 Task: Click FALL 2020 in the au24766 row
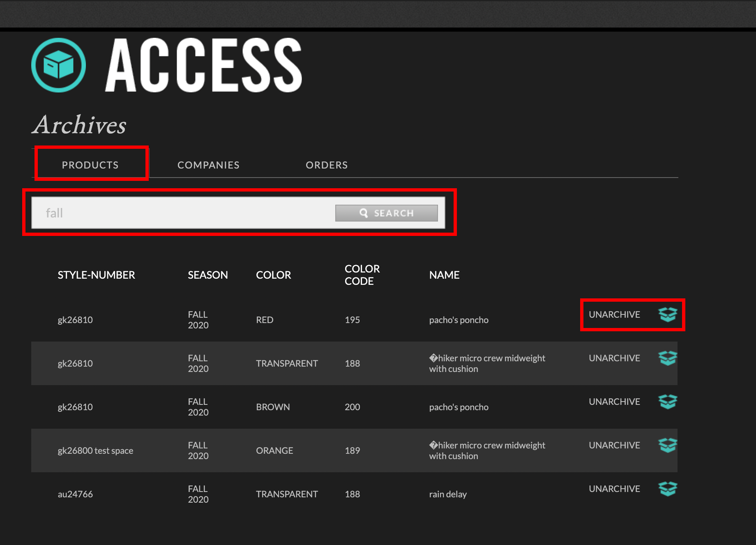(198, 494)
